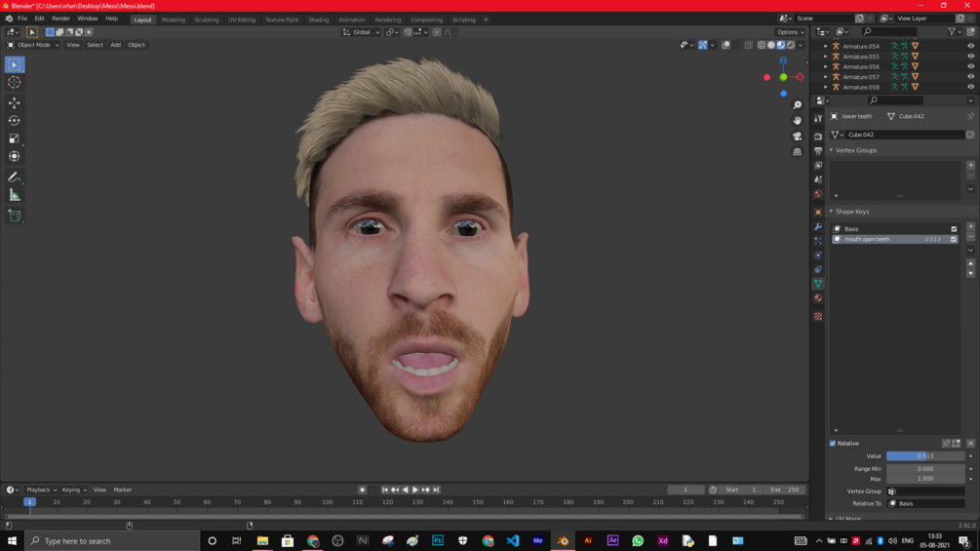Viewport: 980px width, 551px height.
Task: Toggle camera view with camera icon
Action: pyautogui.click(x=797, y=136)
